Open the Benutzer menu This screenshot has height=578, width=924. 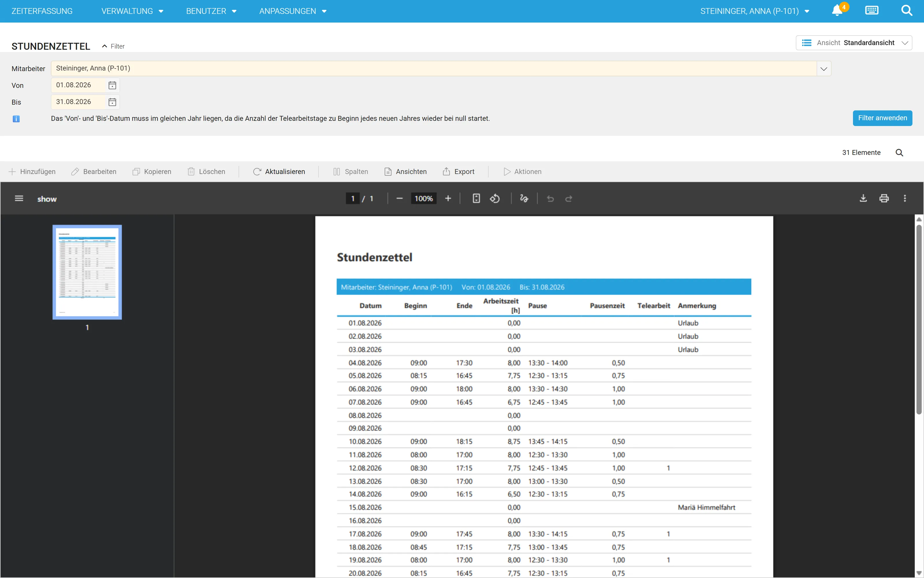click(x=211, y=11)
